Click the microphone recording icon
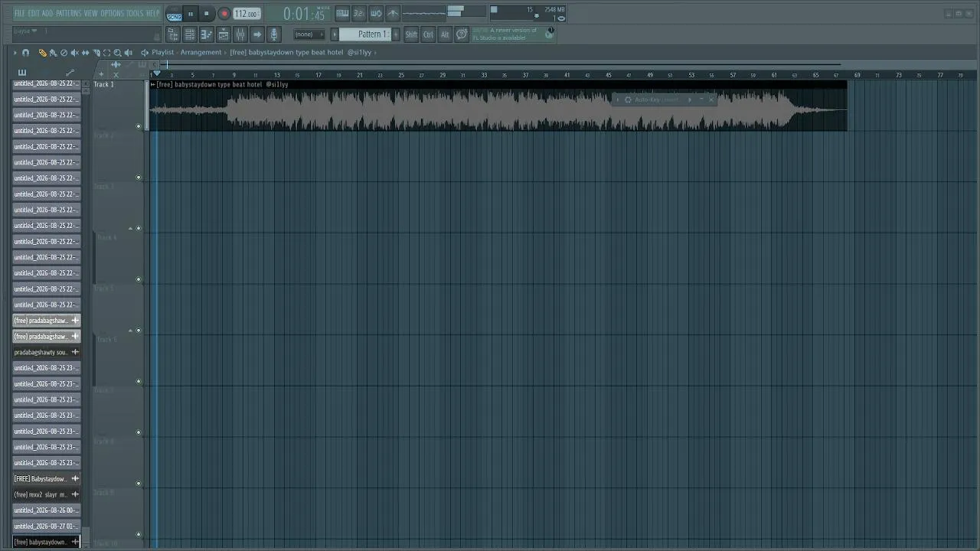This screenshot has width=980, height=551. point(274,34)
